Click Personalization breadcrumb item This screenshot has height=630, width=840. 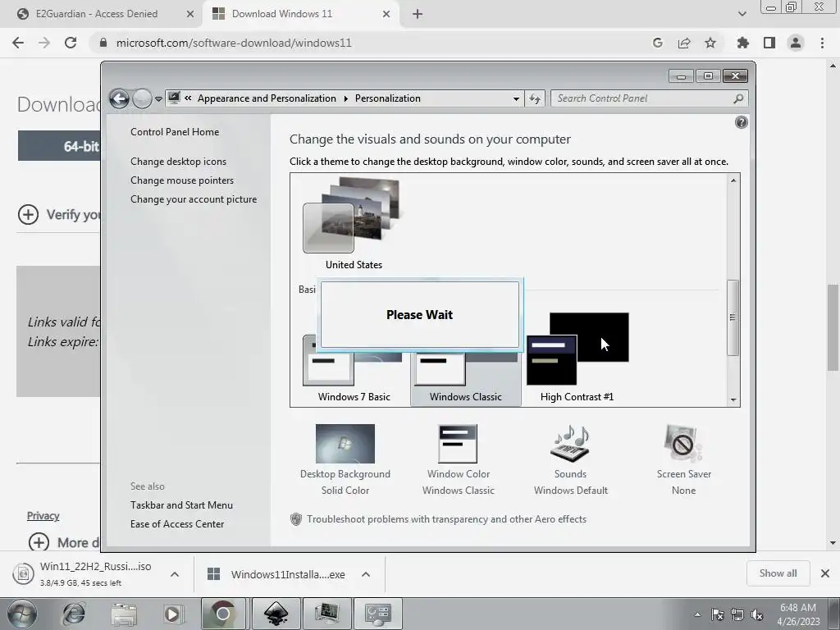(388, 98)
